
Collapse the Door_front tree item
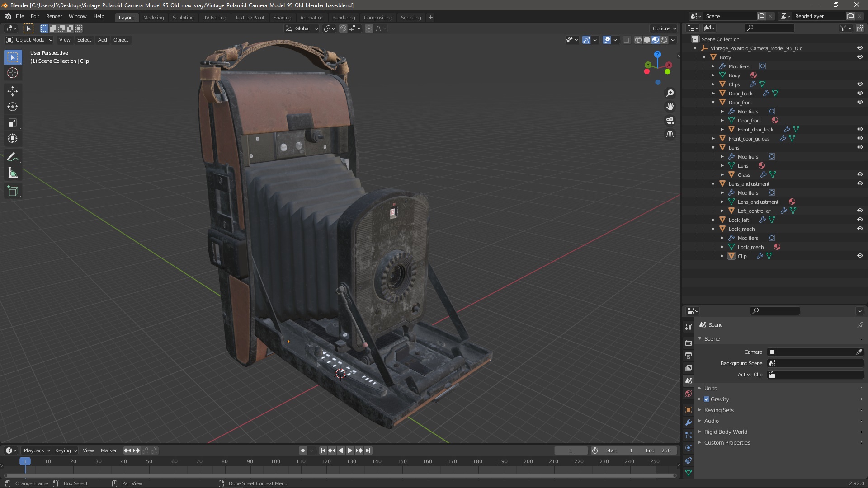tap(713, 103)
